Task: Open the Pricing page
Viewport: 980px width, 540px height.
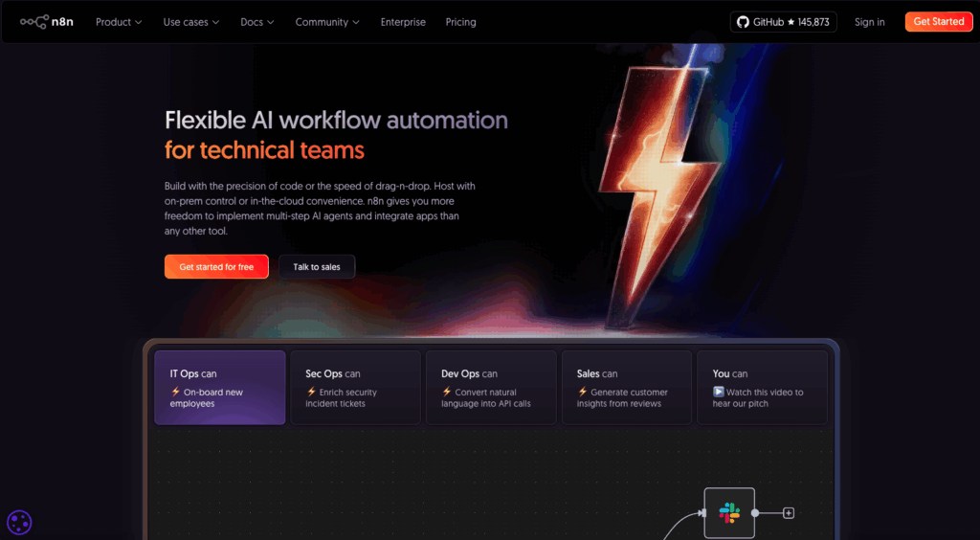Action: [x=460, y=22]
